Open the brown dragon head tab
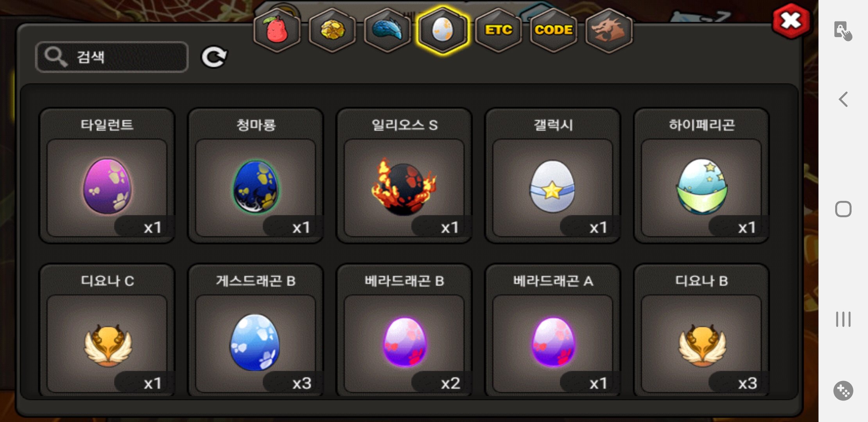Screen dimensions: 868x422 (609, 30)
